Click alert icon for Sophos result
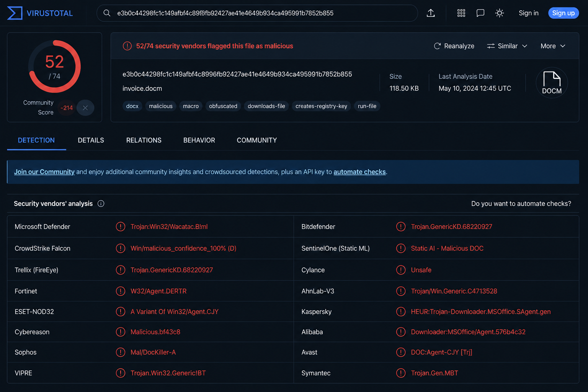Screen dimensions: 588x392 point(121,352)
